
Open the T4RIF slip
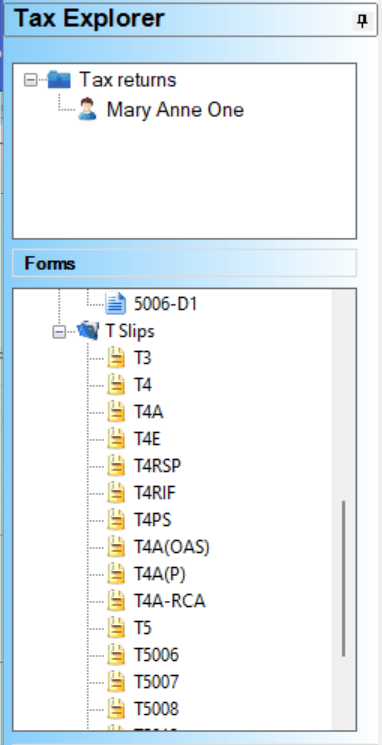pyautogui.click(x=154, y=493)
